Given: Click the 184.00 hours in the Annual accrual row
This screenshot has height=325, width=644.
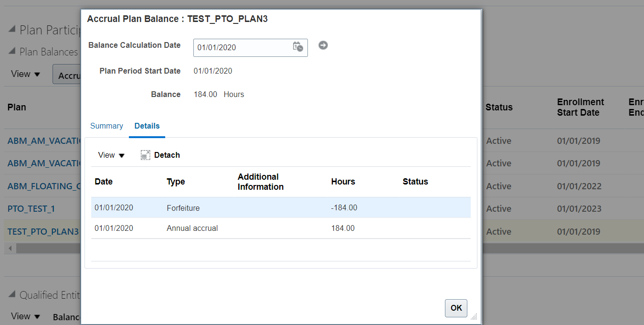Looking at the screenshot, I should [x=343, y=228].
